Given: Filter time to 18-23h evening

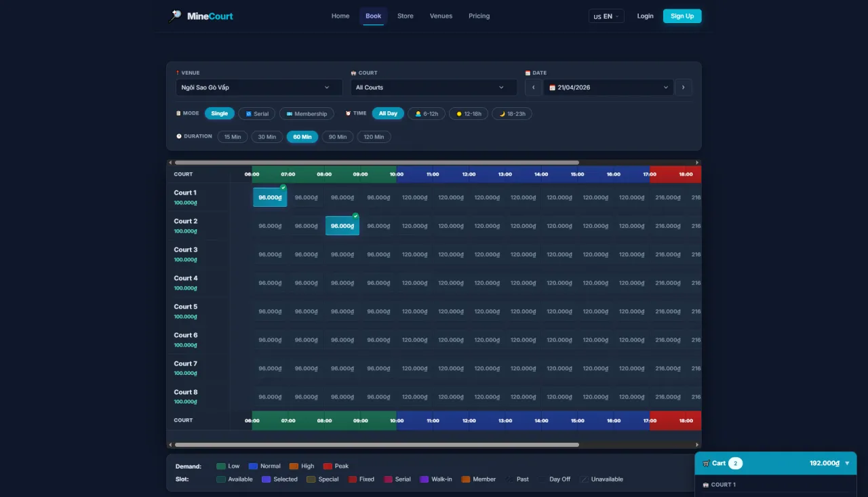Looking at the screenshot, I should (512, 114).
